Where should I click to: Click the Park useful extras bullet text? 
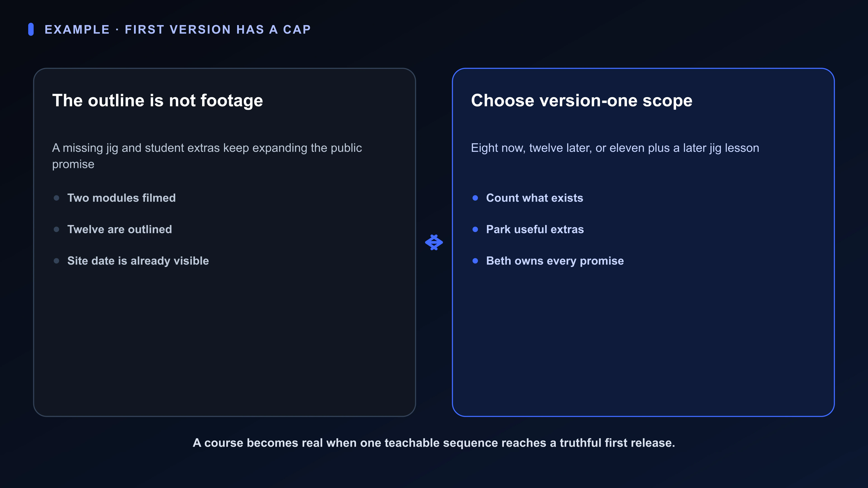535,229
